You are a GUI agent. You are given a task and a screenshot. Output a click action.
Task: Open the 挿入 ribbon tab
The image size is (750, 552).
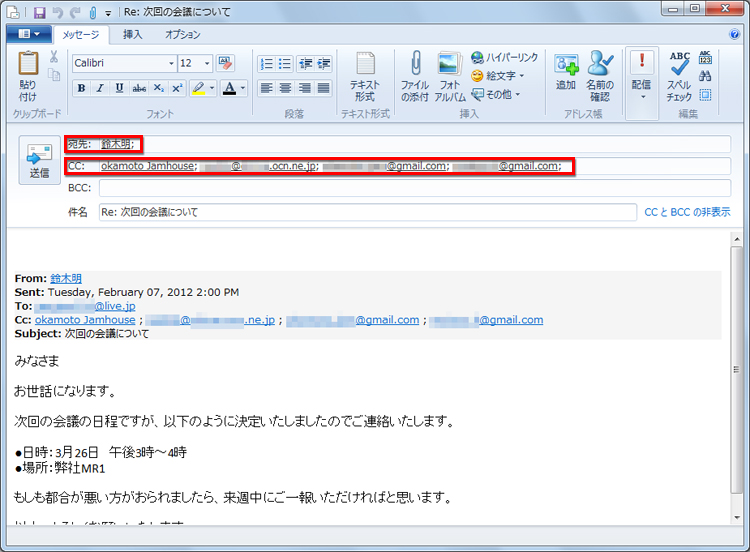click(132, 34)
